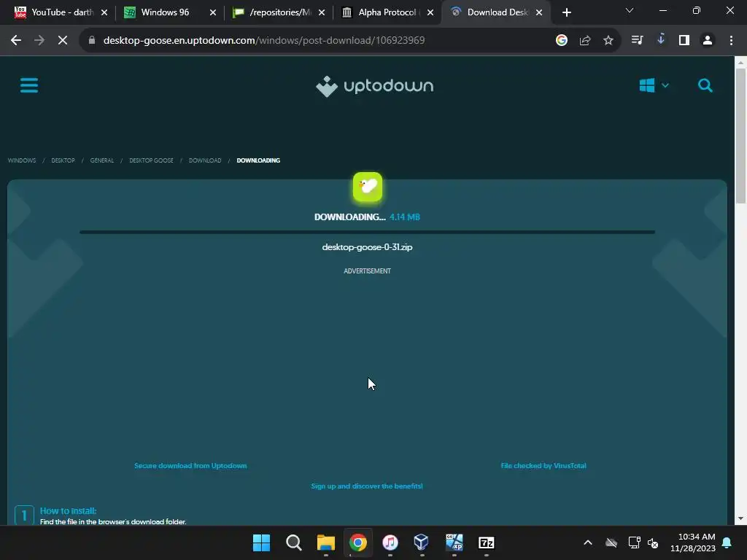The height and width of the screenshot is (560, 747).
Task: Click the OneDrive tray icon
Action: tap(611, 542)
